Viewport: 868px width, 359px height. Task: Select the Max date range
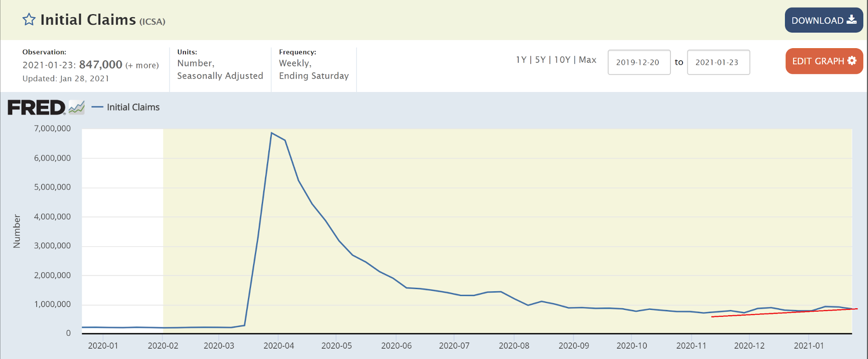coord(587,60)
